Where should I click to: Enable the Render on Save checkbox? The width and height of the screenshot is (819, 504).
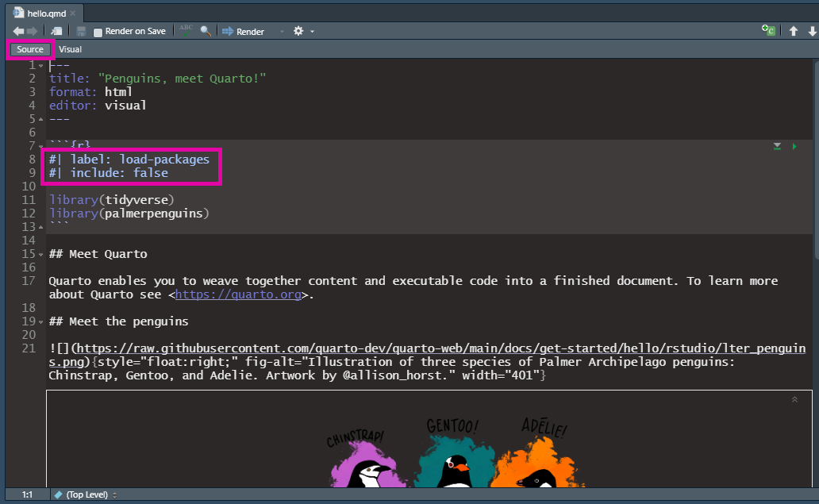tap(98, 32)
